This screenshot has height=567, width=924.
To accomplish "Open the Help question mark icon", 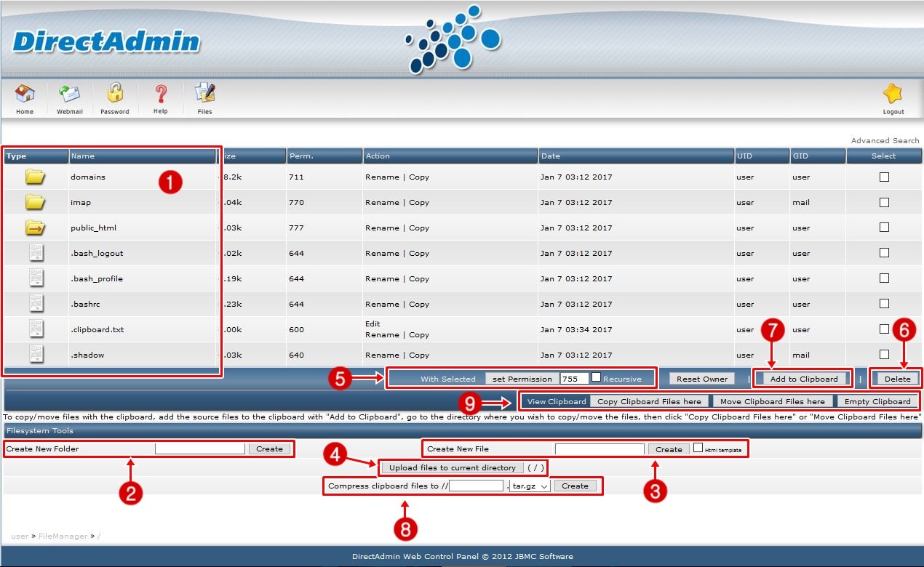I will click(161, 94).
